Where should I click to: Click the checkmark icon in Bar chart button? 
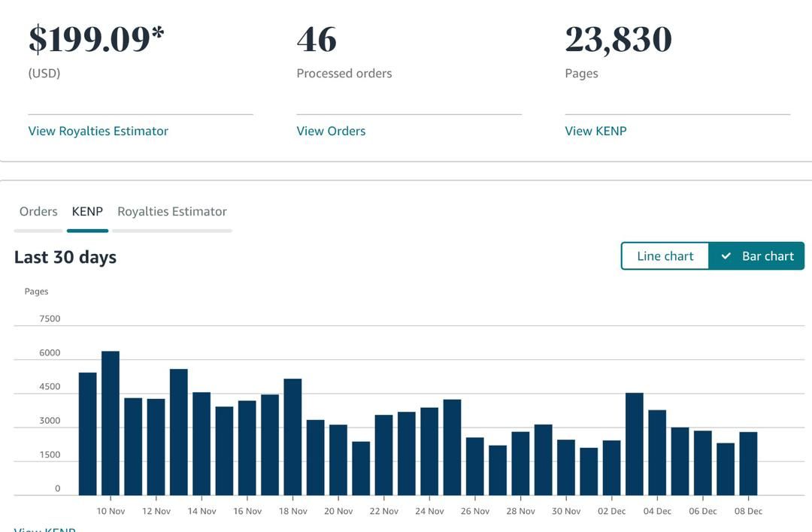pos(726,256)
